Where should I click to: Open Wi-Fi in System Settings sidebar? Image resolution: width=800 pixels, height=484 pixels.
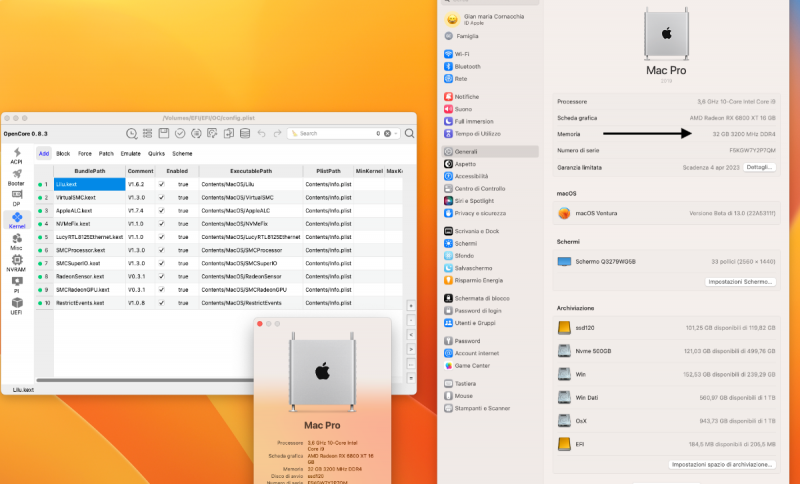(x=457, y=54)
